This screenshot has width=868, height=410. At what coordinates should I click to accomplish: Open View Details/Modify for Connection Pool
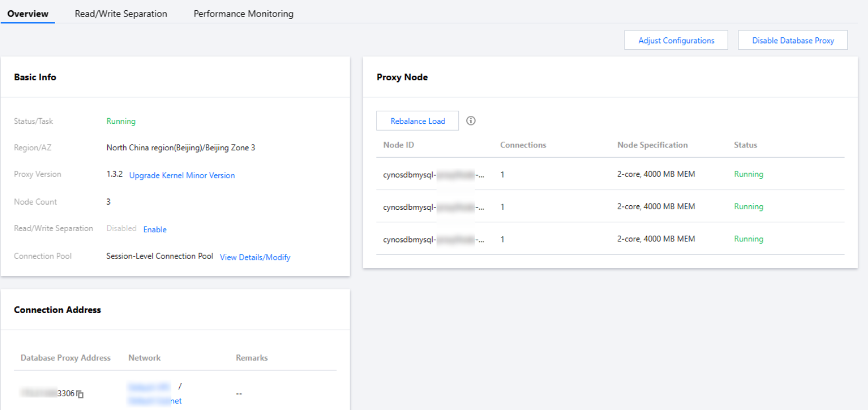coord(255,257)
